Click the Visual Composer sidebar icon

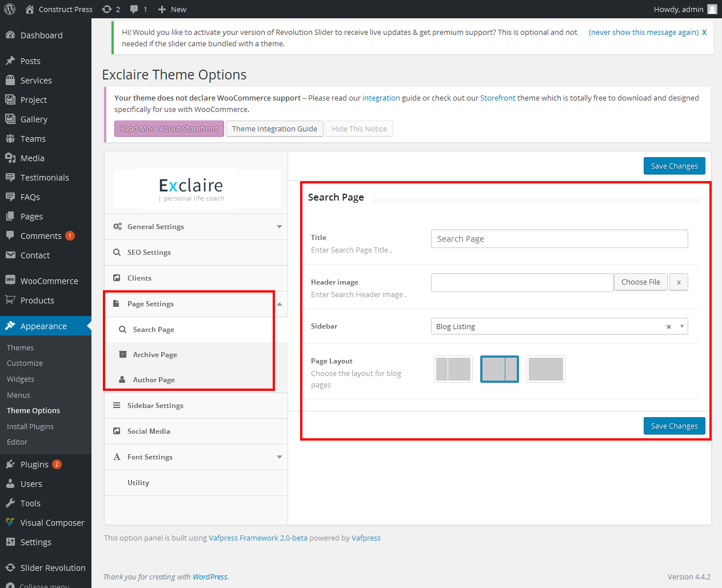tap(10, 522)
